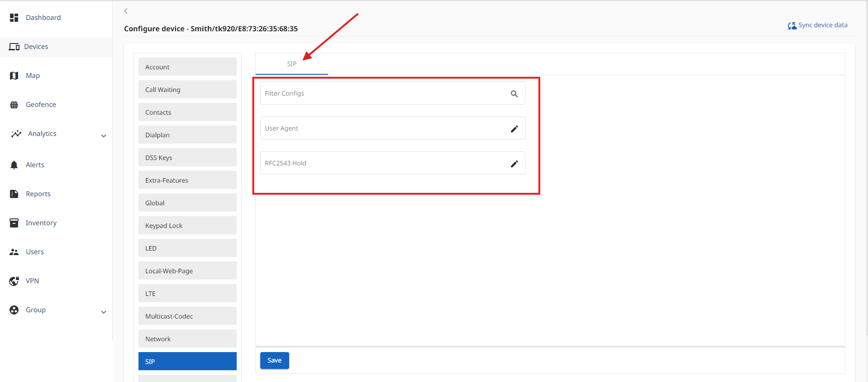This screenshot has width=868, height=382.
Task: Edit the RFC2543 Hold pencil icon
Action: [514, 164]
